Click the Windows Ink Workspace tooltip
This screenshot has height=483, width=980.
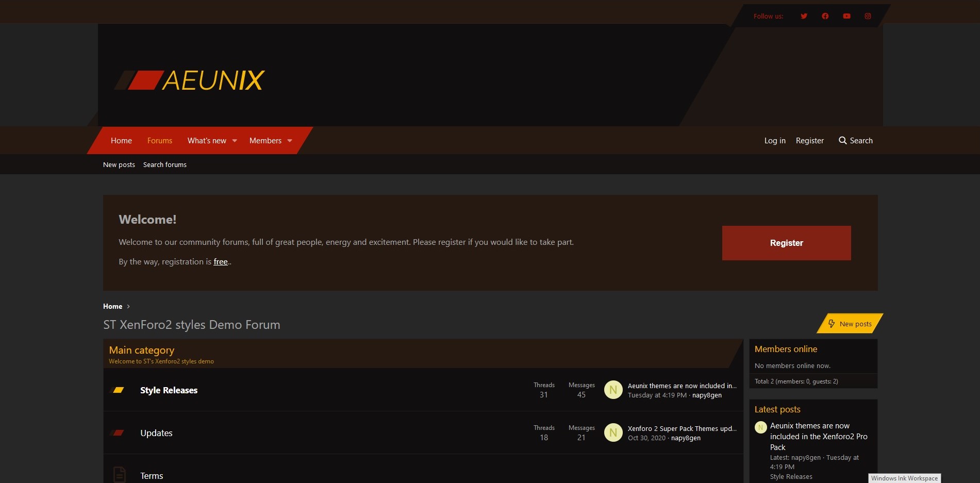click(905, 478)
